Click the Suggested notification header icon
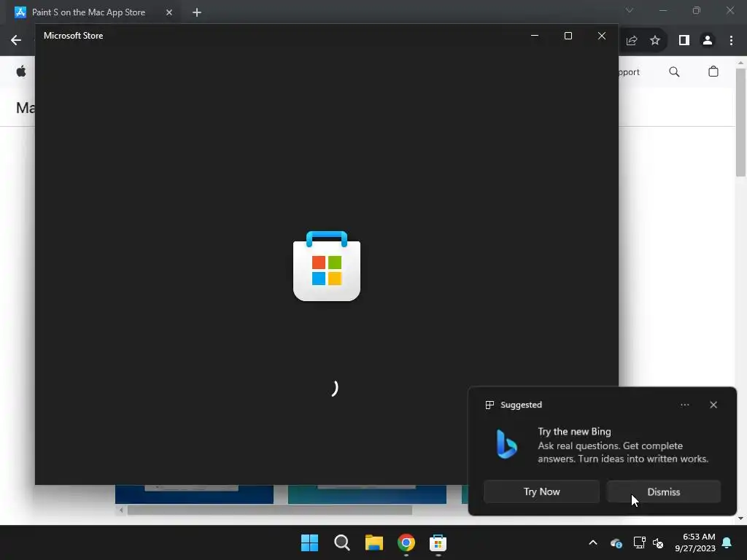This screenshot has height=560, width=747. [x=489, y=405]
